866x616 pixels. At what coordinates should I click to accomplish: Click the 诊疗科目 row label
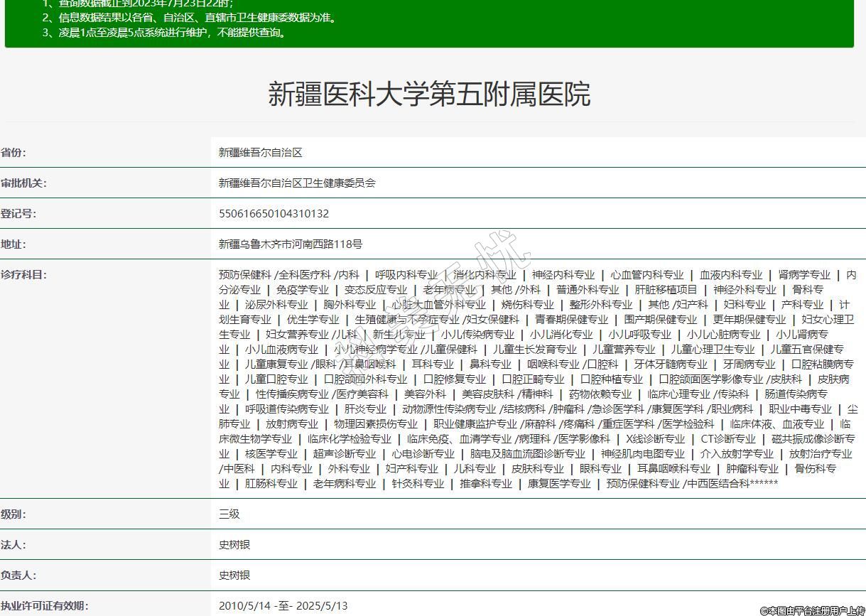(x=23, y=275)
